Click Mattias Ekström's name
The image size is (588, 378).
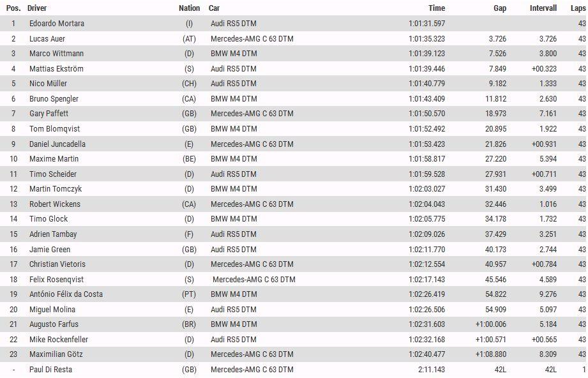(x=56, y=68)
